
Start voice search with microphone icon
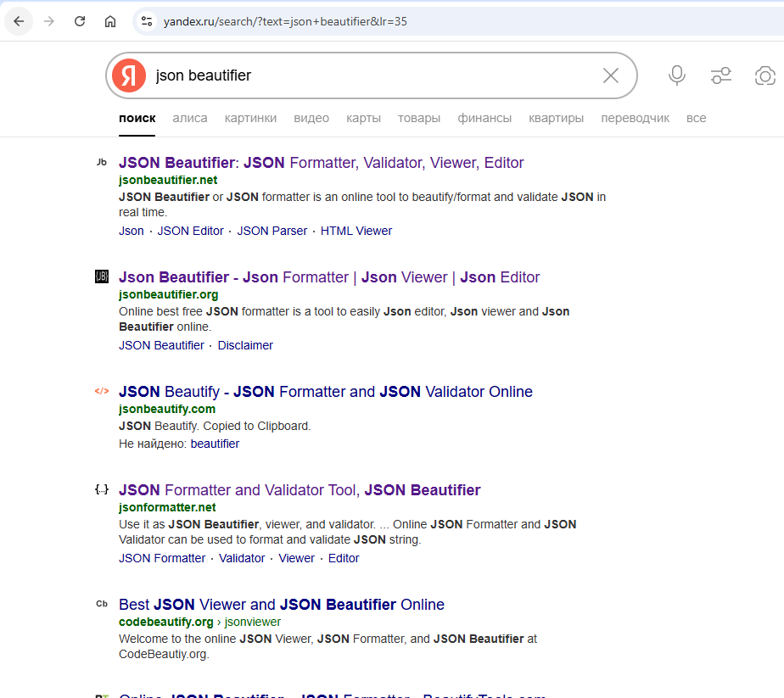677,75
